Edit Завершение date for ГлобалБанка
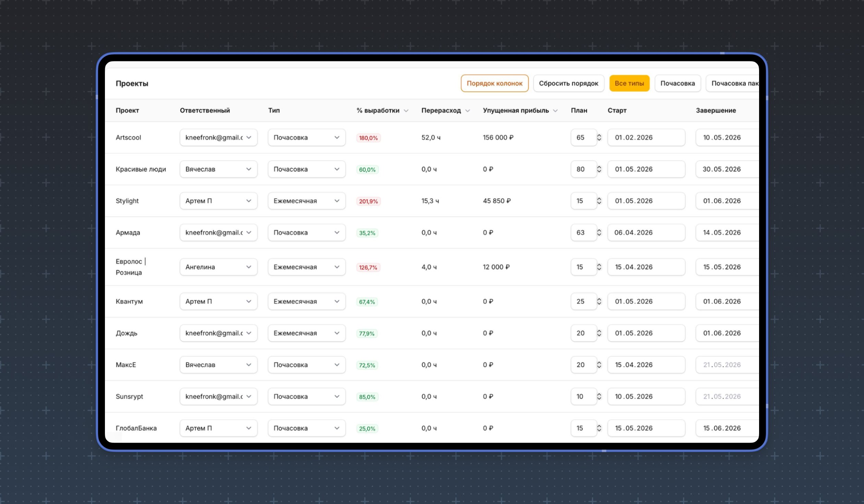Screen dimensions: 864x504 [727, 428]
